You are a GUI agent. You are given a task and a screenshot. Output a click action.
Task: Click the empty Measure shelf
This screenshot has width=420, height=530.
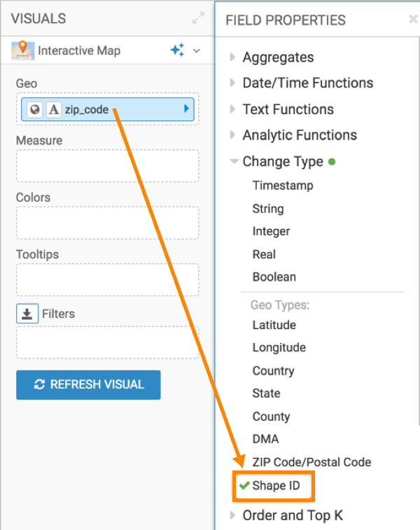[x=107, y=165]
